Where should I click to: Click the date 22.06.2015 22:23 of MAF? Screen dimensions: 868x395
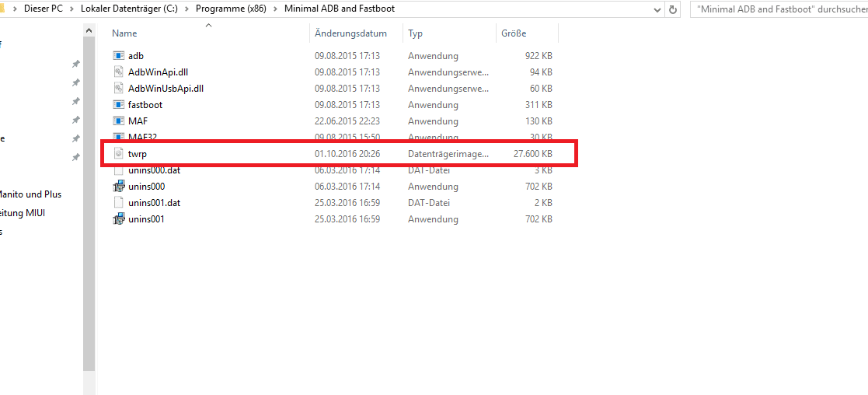(347, 121)
